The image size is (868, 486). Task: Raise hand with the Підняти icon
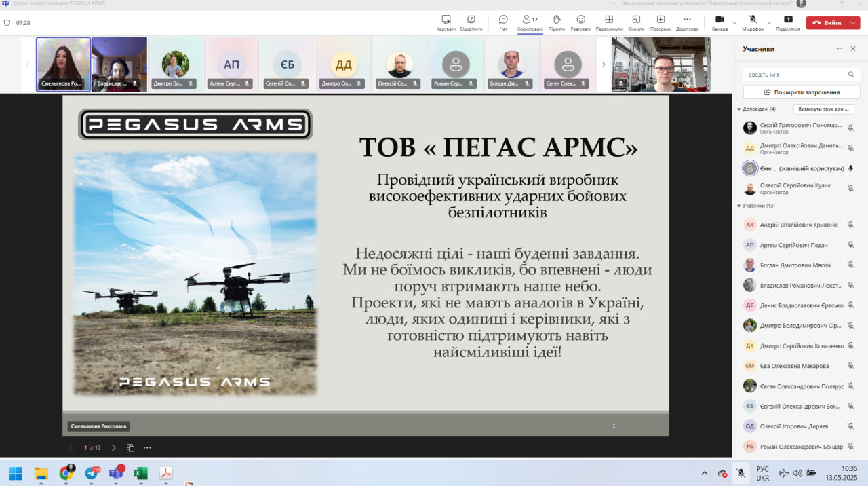[x=557, y=22]
